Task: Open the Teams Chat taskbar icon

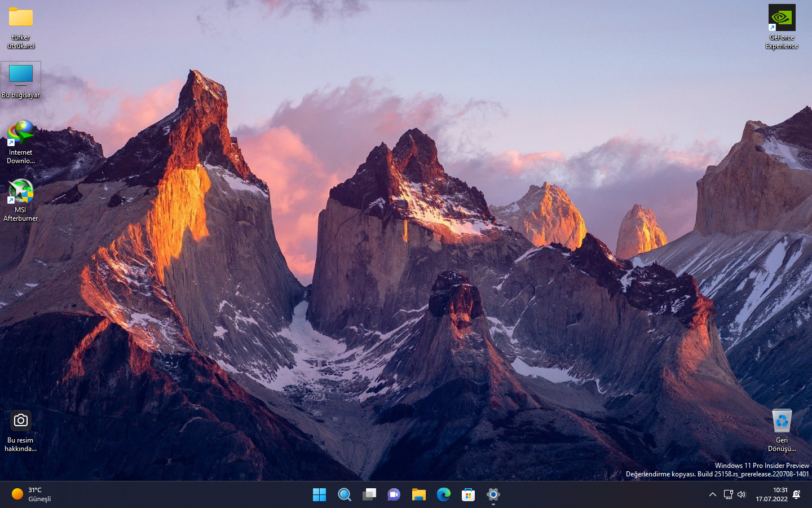Action: coord(394,494)
